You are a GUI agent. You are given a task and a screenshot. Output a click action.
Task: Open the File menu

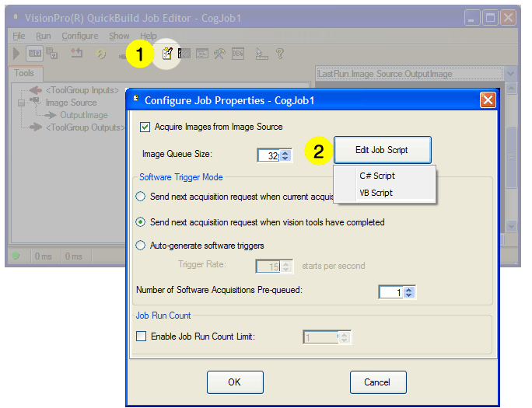[19, 36]
